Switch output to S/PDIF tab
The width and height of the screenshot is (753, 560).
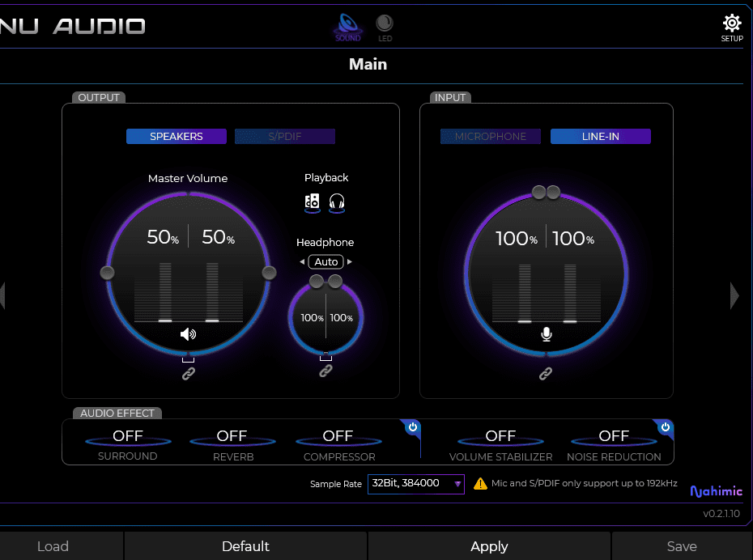point(285,136)
